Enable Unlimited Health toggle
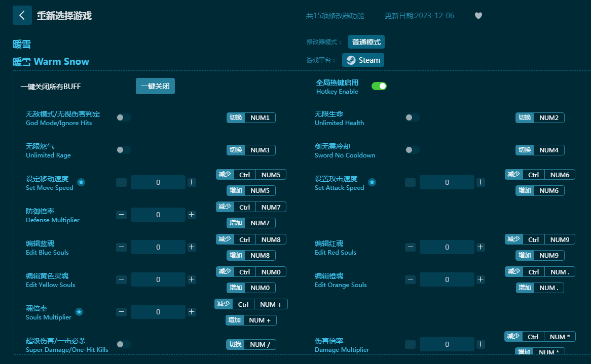The image size is (591, 364). [x=413, y=117]
